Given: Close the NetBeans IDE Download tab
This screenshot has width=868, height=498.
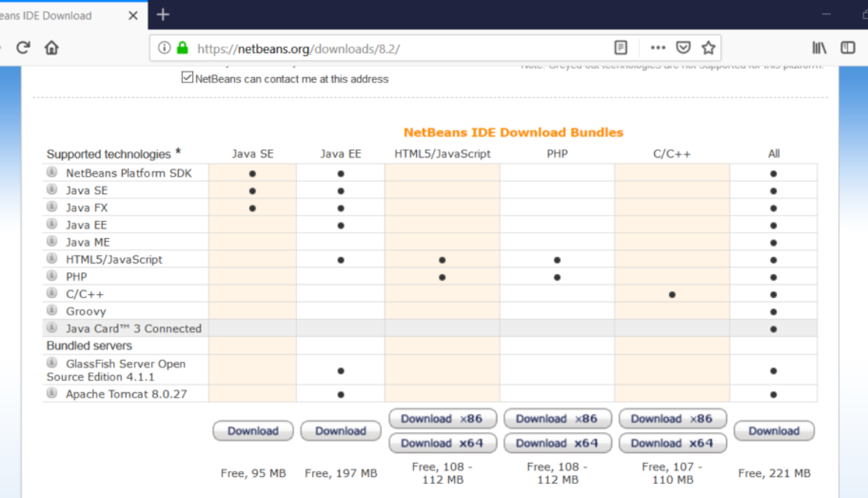Looking at the screenshot, I should (x=133, y=16).
